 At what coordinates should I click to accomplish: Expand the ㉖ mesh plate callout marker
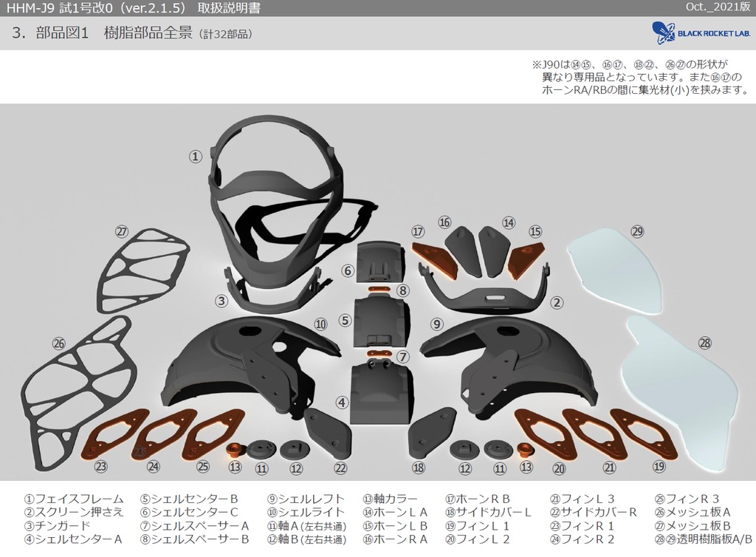(x=58, y=343)
